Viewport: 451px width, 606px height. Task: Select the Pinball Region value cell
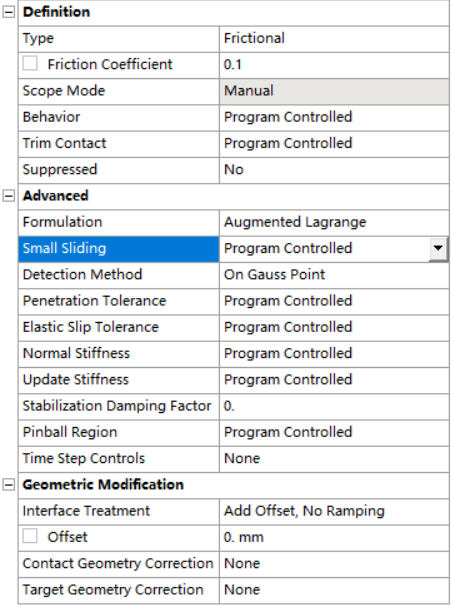pos(334,432)
